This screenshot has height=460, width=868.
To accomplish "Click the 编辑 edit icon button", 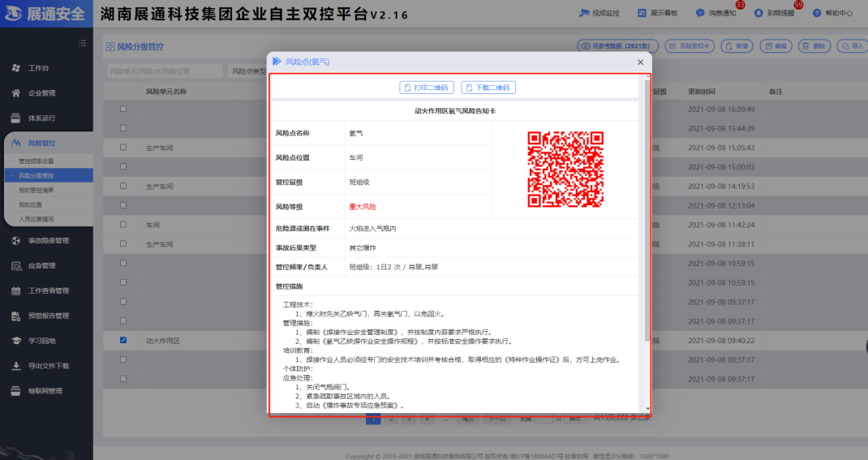I will [776, 46].
